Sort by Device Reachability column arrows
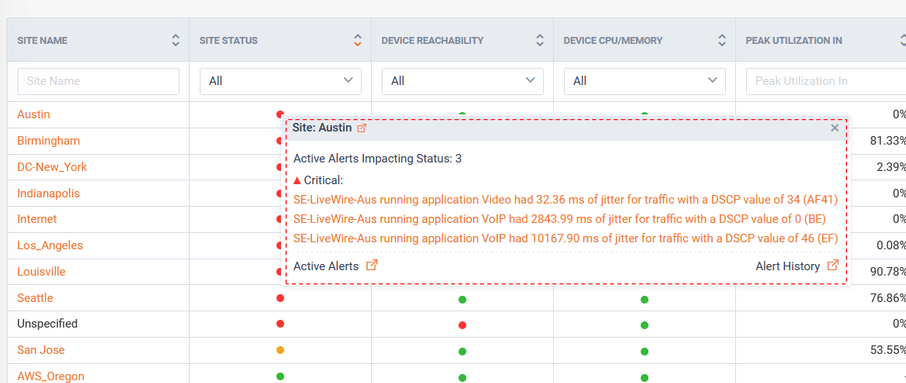Viewport: 906px width, 383px height. pos(540,40)
